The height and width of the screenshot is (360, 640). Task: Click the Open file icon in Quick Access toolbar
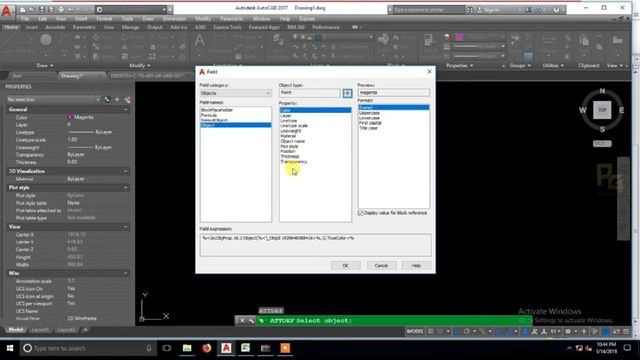32,9
